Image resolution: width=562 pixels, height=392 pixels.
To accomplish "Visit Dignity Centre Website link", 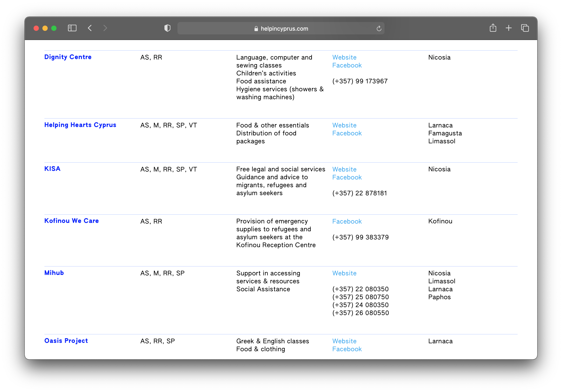I will pyautogui.click(x=344, y=58).
